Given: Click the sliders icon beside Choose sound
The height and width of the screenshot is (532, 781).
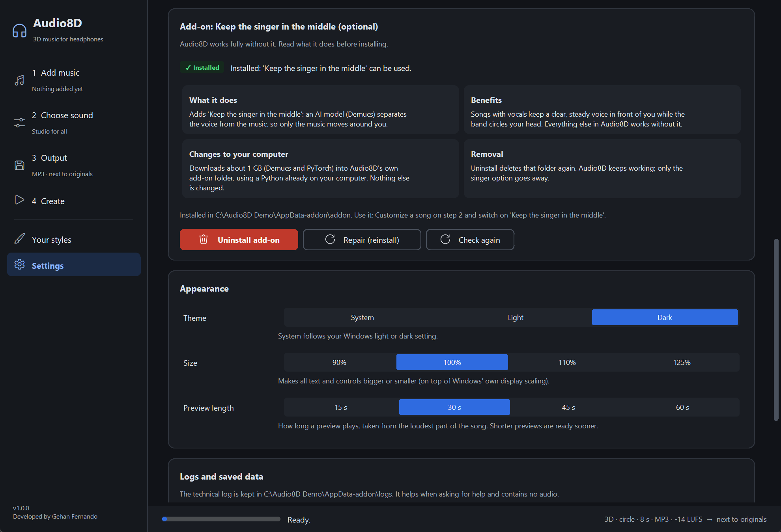Looking at the screenshot, I should coord(19,123).
